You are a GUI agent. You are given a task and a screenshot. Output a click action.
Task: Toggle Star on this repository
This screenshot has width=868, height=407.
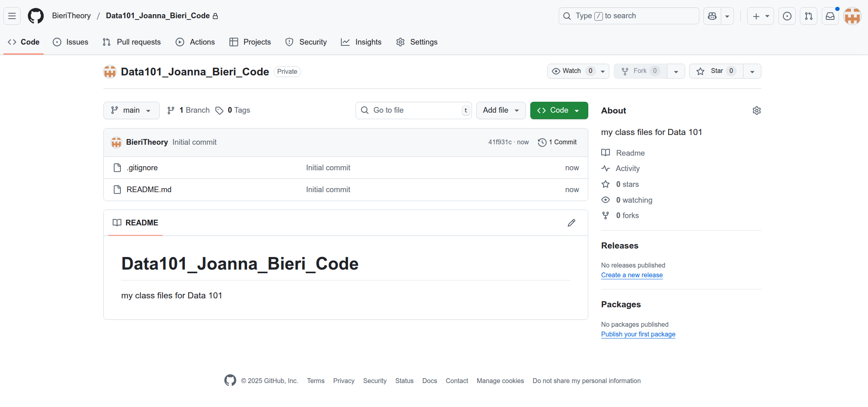coord(716,71)
